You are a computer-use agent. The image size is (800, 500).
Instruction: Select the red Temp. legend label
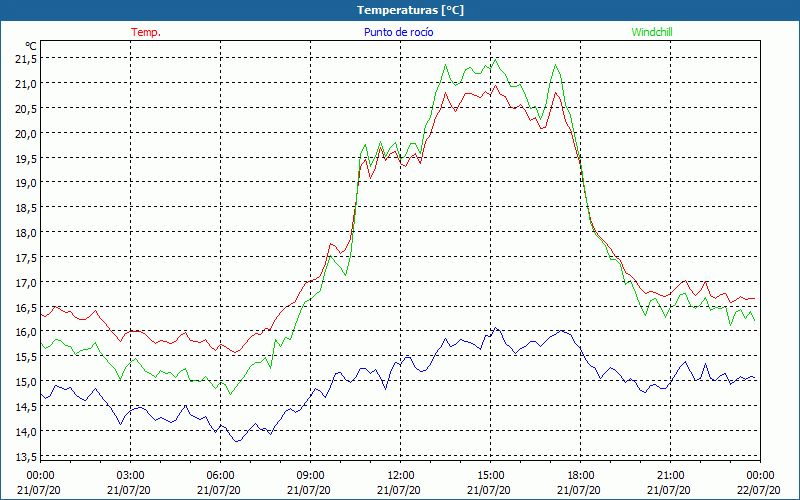146,32
